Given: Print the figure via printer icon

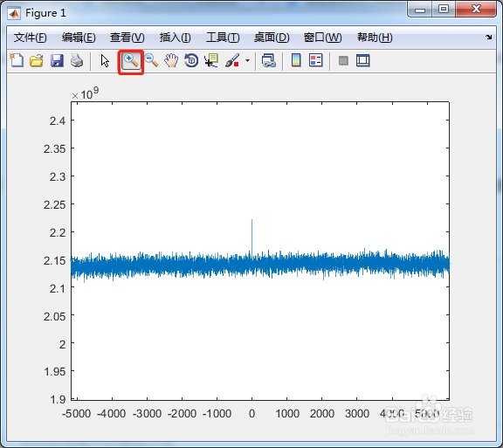Looking at the screenshot, I should [77, 60].
